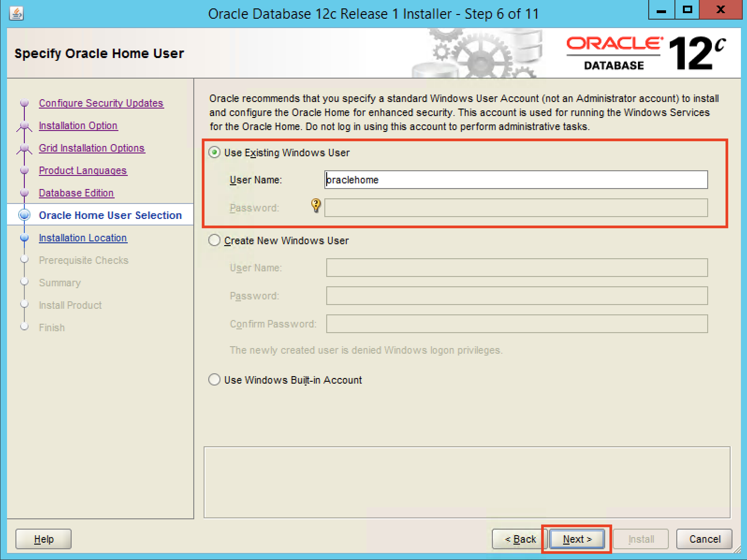Viewport: 747px width, 560px height.
Task: Click the Install Product step label
Action: click(x=70, y=305)
